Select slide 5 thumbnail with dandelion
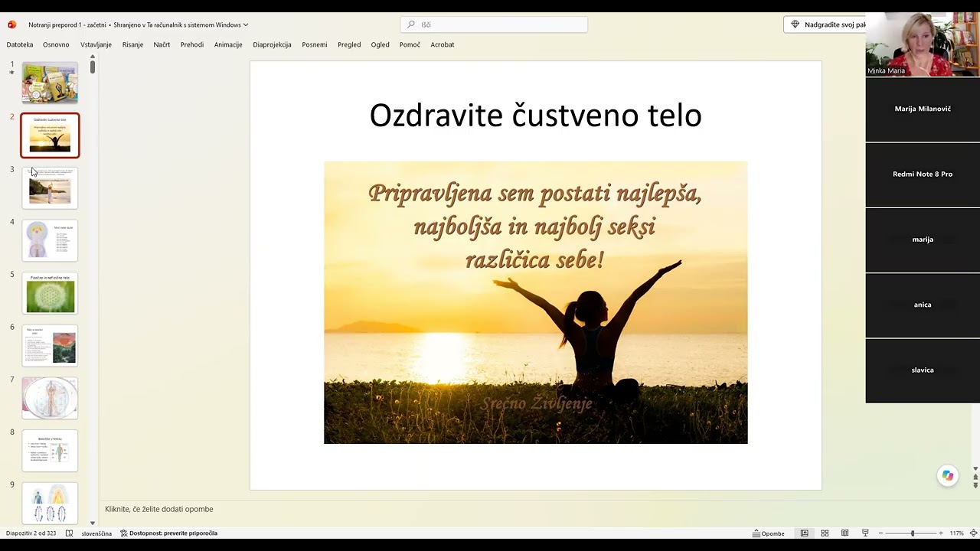 coord(50,293)
